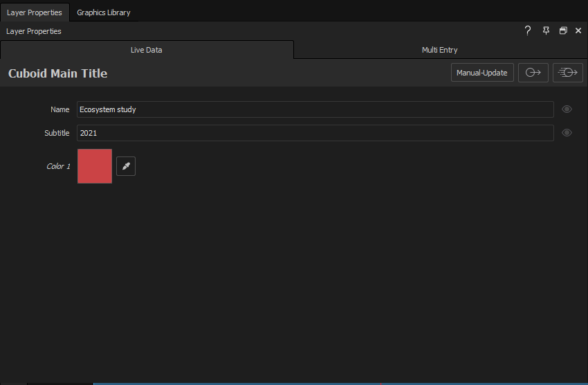This screenshot has width=588, height=385.
Task: Pick Color 1 with the eyedropper tool
Action: point(126,166)
